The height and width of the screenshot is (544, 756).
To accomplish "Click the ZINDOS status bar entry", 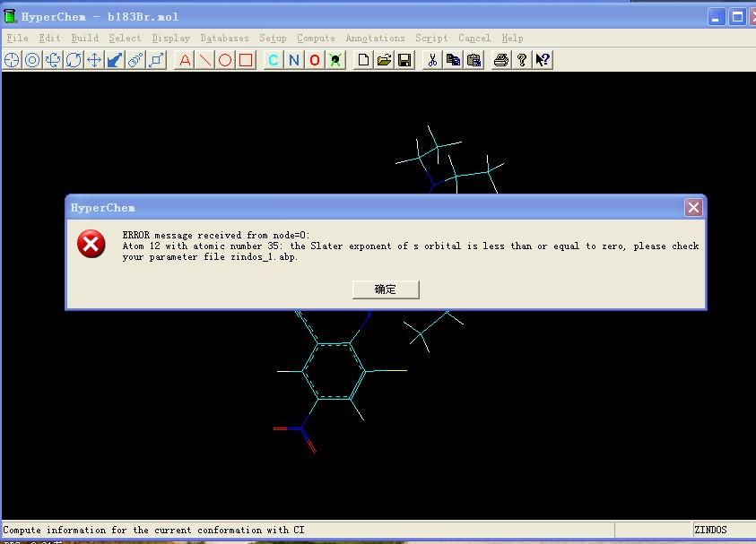I will [x=710, y=530].
